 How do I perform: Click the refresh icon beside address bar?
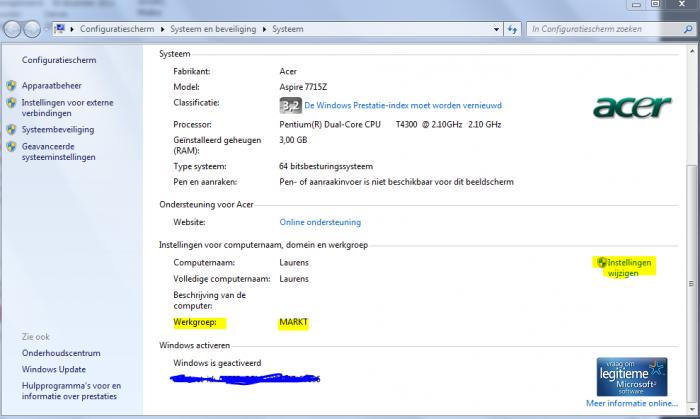(512, 29)
